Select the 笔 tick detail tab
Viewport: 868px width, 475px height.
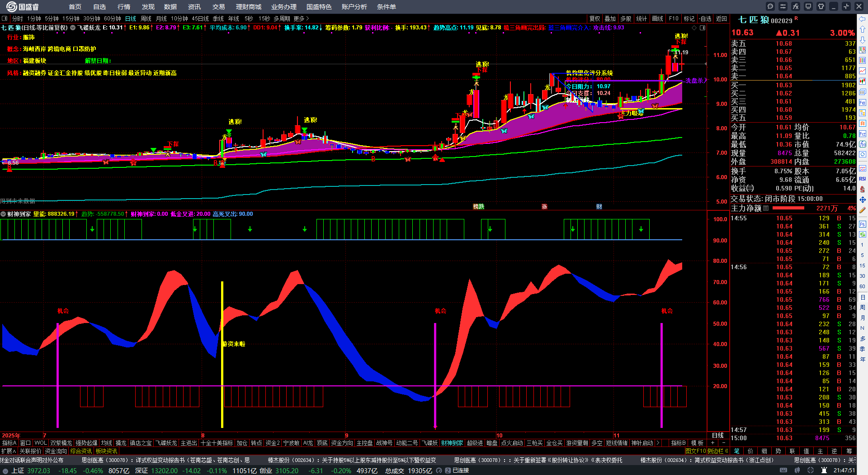point(737,451)
